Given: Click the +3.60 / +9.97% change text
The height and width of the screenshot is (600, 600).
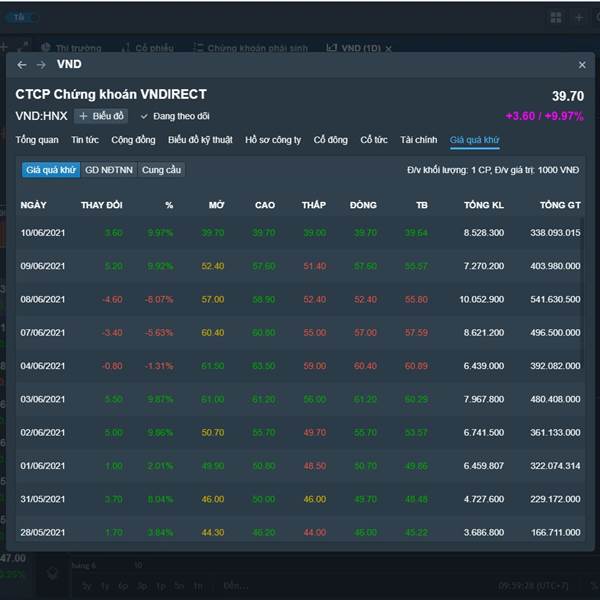Looking at the screenshot, I should point(545,116).
